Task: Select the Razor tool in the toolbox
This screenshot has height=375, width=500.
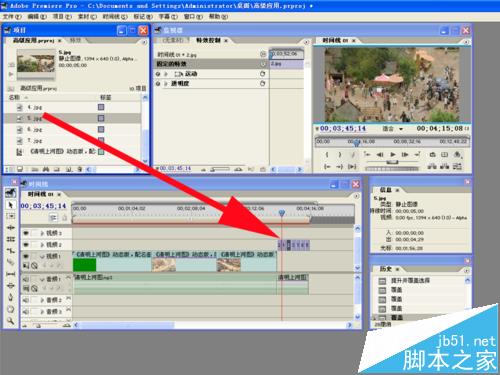Action: (x=11, y=262)
